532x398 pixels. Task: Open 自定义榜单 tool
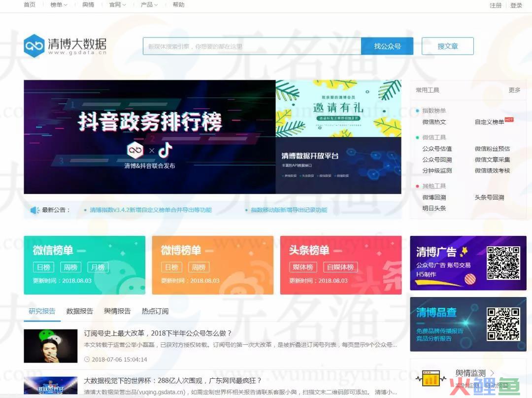click(489, 122)
